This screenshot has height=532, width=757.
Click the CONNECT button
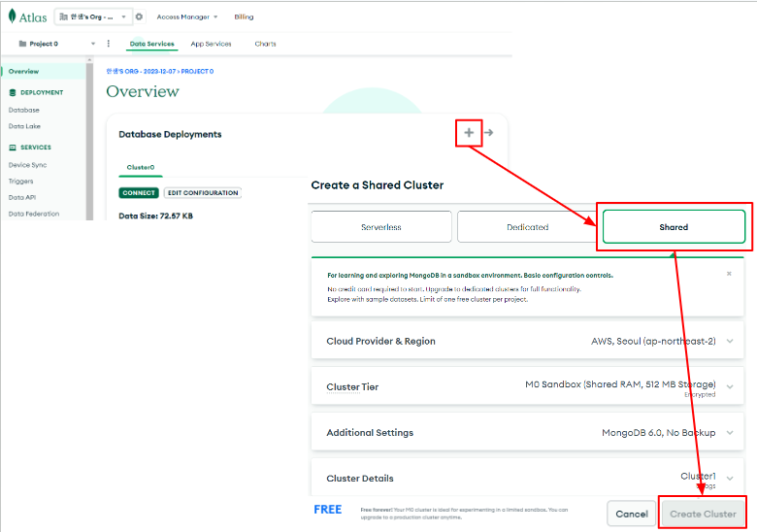(x=139, y=192)
